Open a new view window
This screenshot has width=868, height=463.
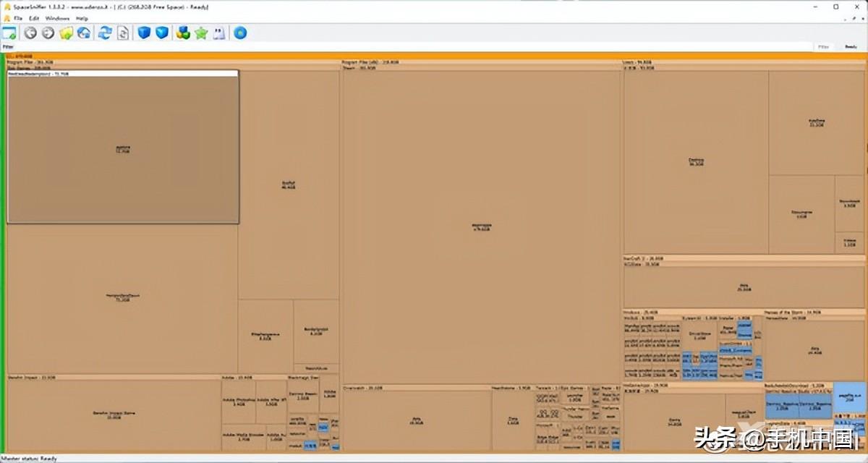click(9, 33)
